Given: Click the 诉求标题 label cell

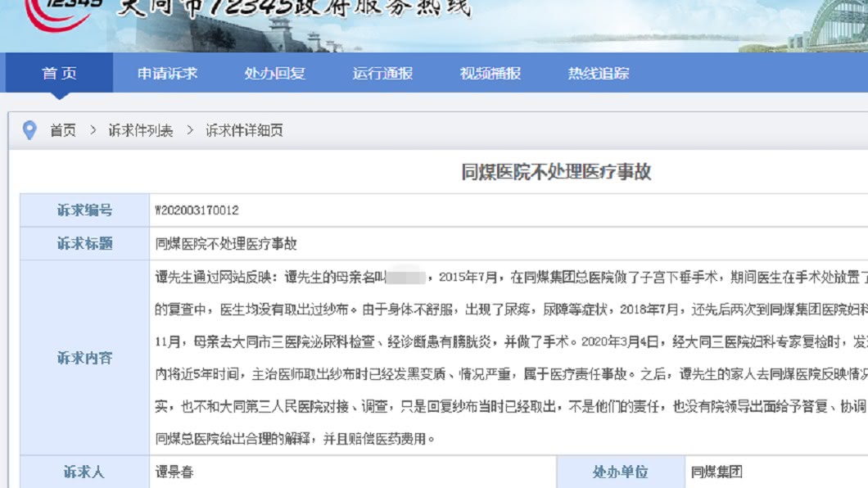Looking at the screenshot, I should click(x=84, y=243).
